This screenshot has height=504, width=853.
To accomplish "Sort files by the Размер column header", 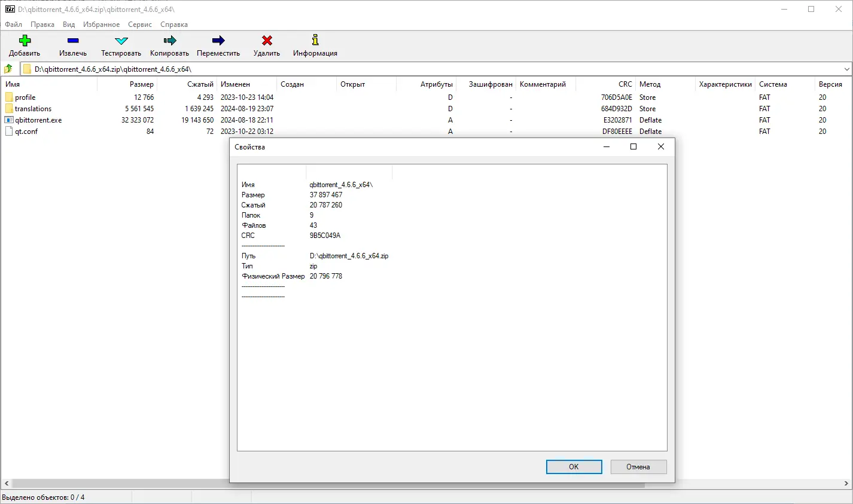I will [x=142, y=84].
